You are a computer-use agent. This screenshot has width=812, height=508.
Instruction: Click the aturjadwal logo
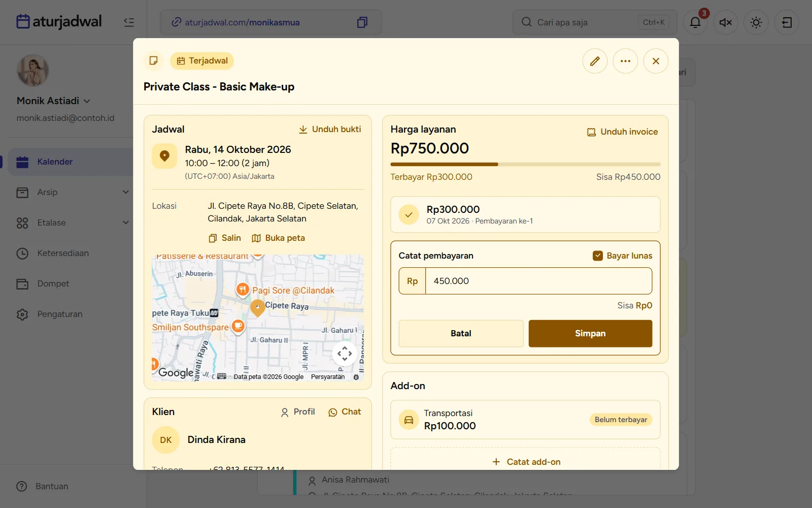point(59,22)
